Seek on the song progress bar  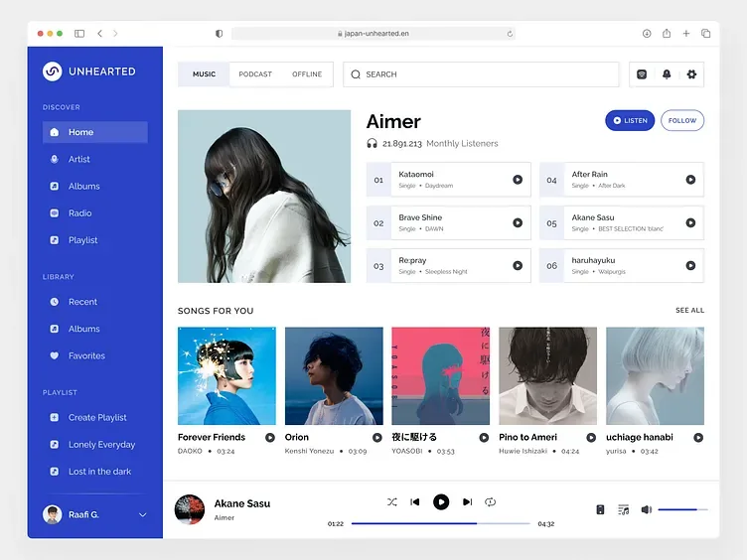[x=441, y=523]
